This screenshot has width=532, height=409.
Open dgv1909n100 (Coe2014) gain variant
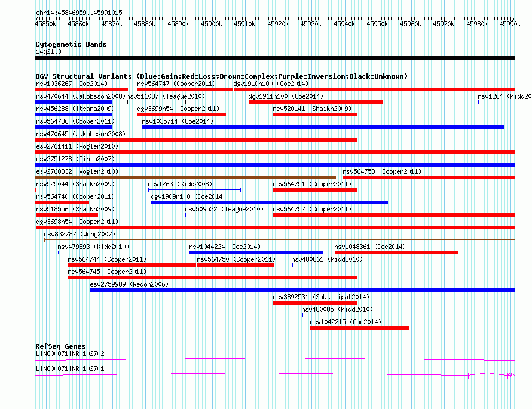(x=188, y=196)
